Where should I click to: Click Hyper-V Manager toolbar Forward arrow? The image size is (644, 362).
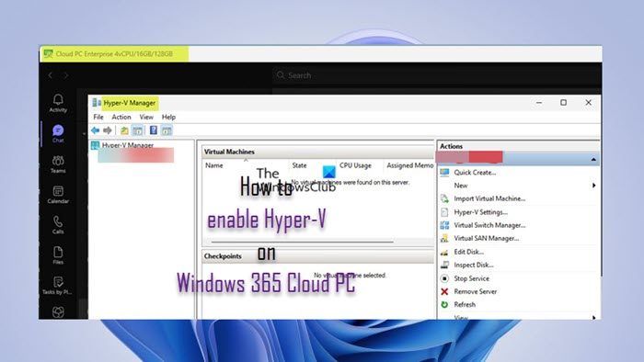click(x=108, y=130)
